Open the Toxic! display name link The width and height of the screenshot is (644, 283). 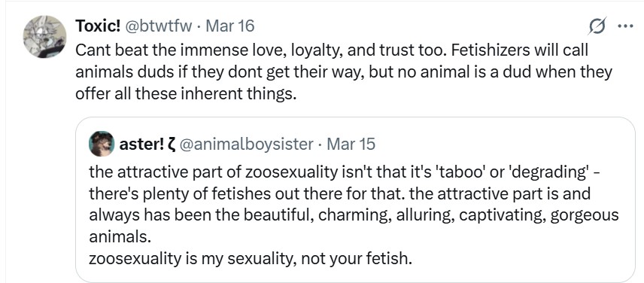point(98,26)
